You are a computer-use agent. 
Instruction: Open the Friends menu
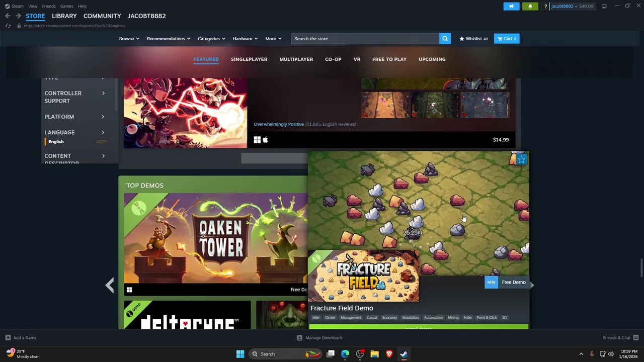pyautogui.click(x=49, y=6)
